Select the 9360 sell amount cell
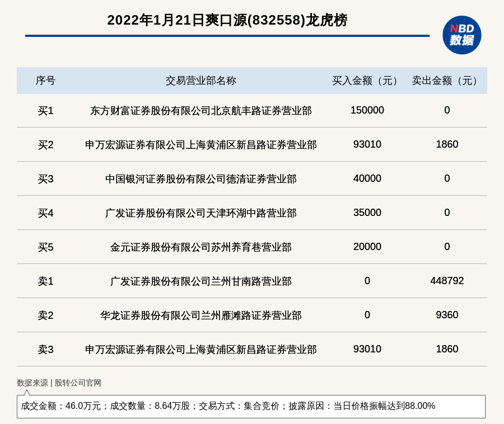The image size is (504, 424). coord(447,315)
